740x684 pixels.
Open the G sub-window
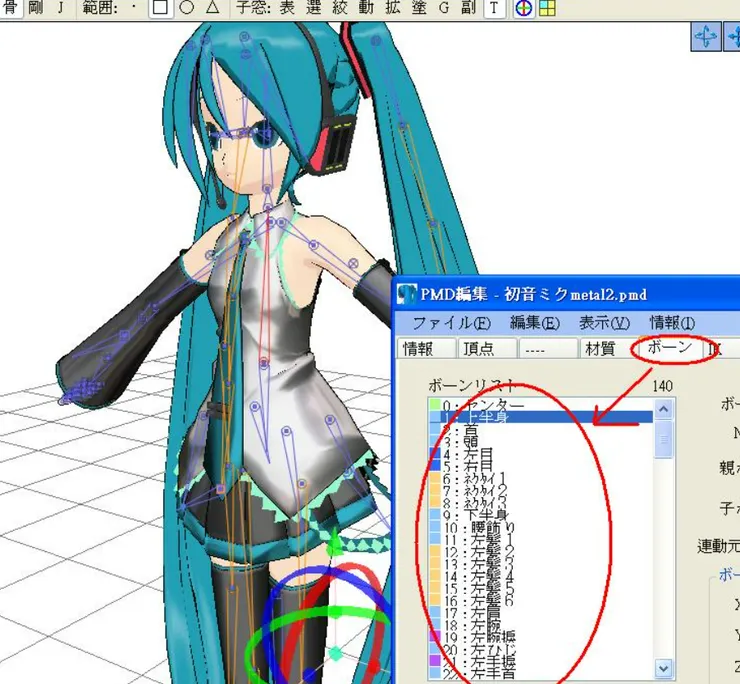(444, 8)
